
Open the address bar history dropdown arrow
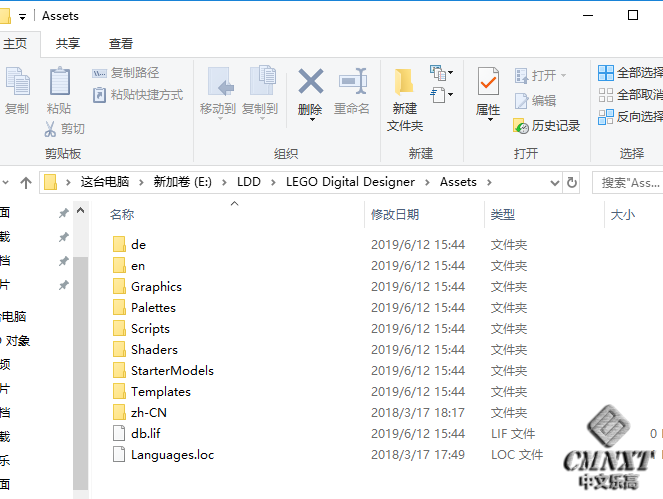pos(553,182)
